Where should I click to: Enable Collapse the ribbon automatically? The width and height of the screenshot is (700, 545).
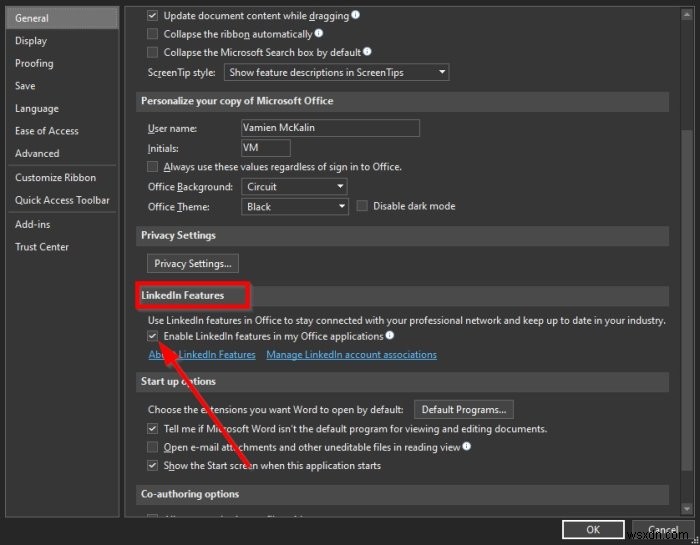click(x=153, y=34)
